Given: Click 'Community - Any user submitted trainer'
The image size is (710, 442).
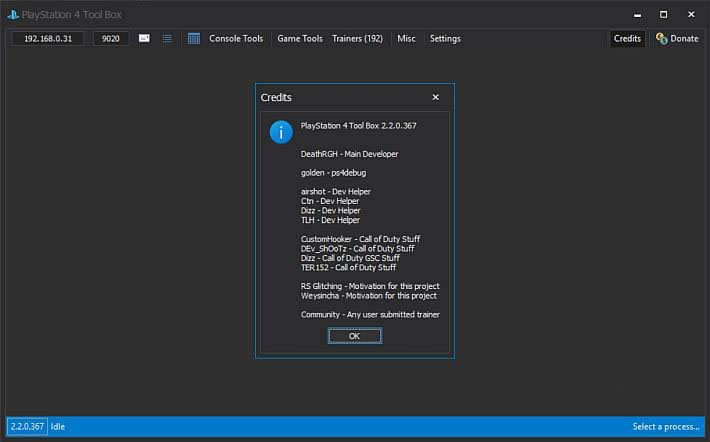Looking at the screenshot, I should (370, 314).
